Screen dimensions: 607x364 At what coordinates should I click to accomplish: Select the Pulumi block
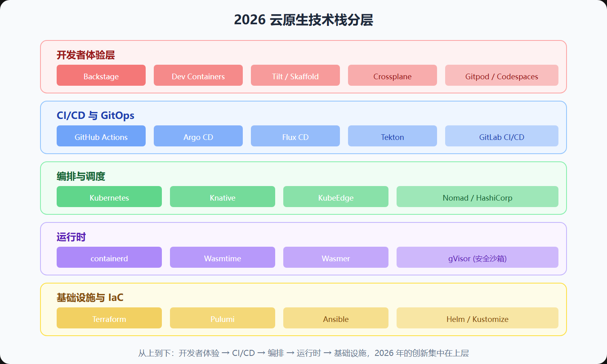tap(223, 318)
